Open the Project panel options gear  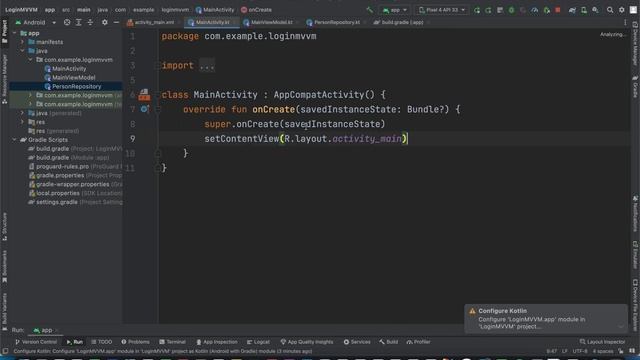point(104,22)
